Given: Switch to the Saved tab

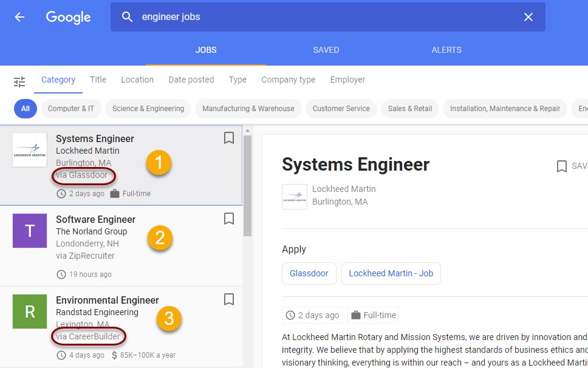Looking at the screenshot, I should pos(326,50).
